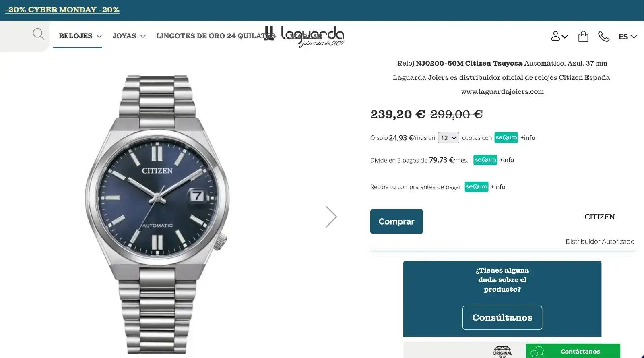The height and width of the screenshot is (358, 644).
Task: Open the Cyber Monday -20% banner link
Action: point(62,10)
